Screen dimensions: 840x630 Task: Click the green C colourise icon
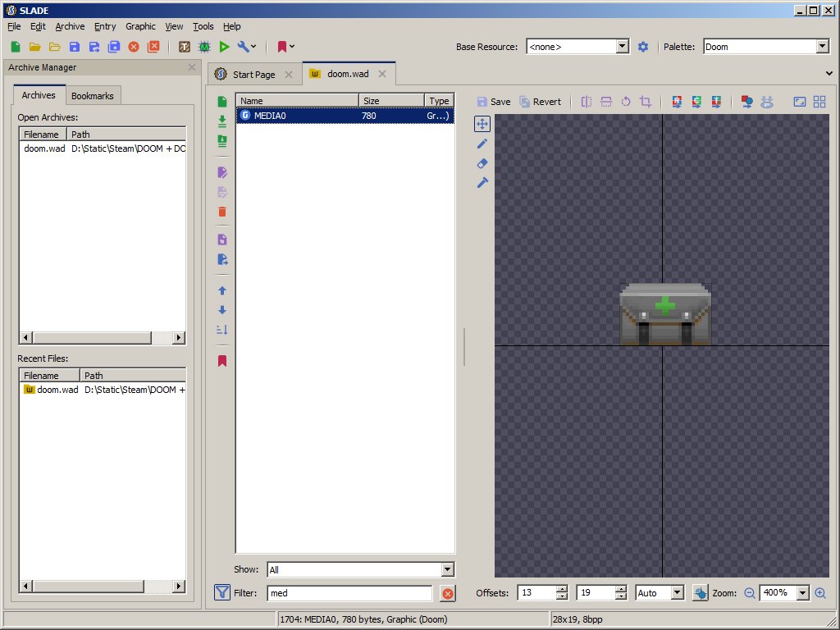tap(696, 102)
